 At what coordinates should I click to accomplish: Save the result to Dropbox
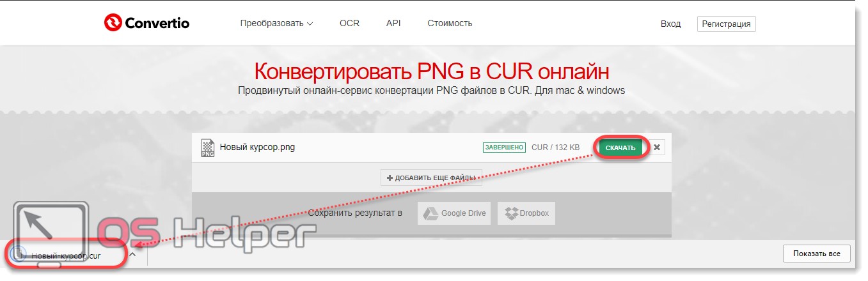(526, 213)
